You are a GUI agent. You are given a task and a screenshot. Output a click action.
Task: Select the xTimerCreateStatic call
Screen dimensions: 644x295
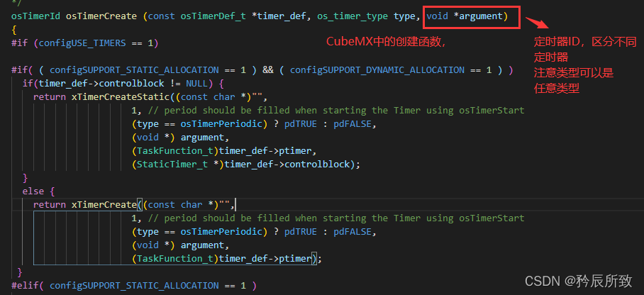[x=120, y=97]
